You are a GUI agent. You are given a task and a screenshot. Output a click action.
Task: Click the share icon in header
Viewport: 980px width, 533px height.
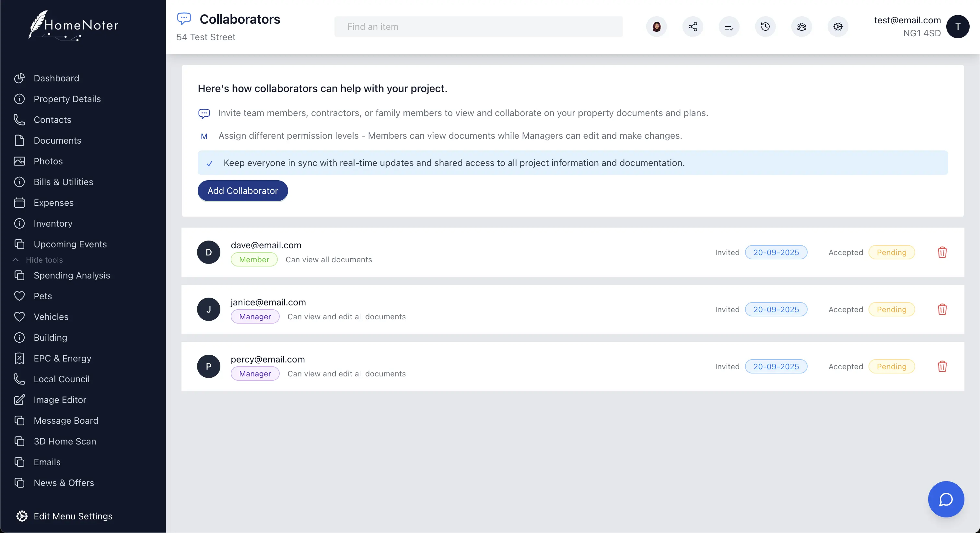693,27
